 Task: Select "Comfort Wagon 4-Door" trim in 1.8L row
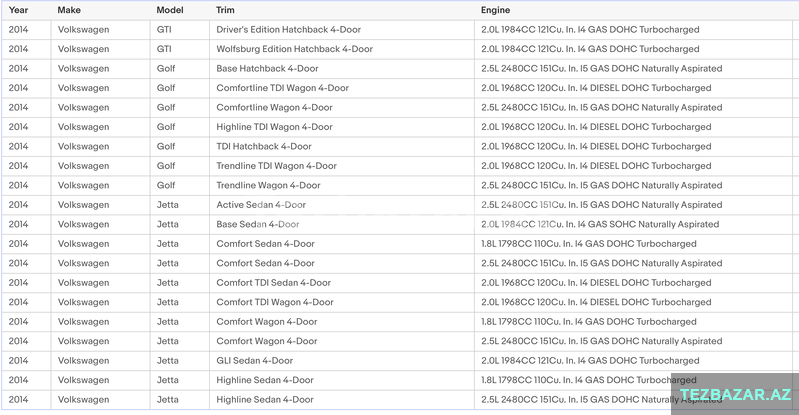[x=267, y=322]
